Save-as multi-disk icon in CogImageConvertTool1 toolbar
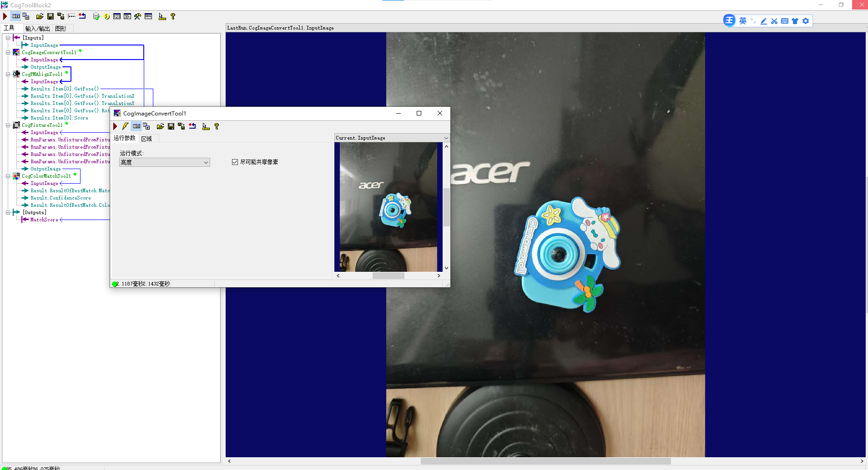868x470 pixels. tap(182, 126)
